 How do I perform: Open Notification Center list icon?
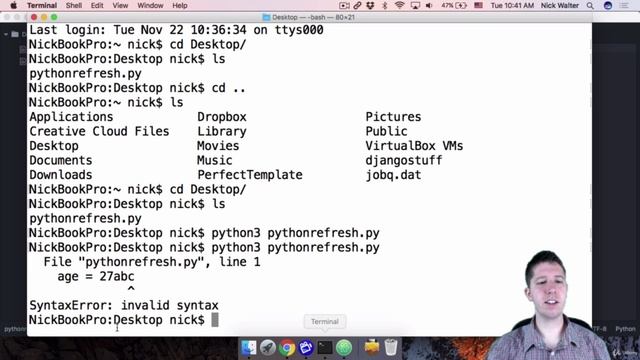624,5
